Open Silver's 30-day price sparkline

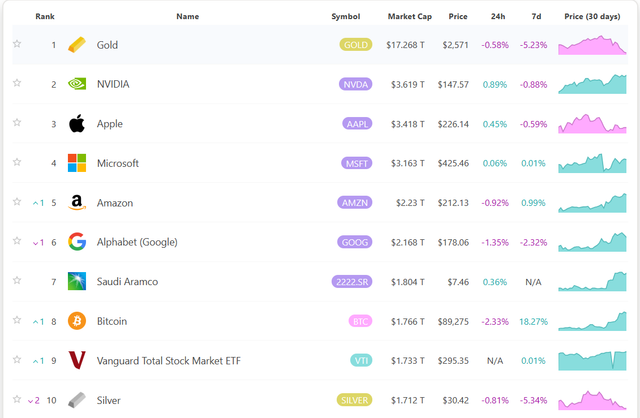pos(592,400)
